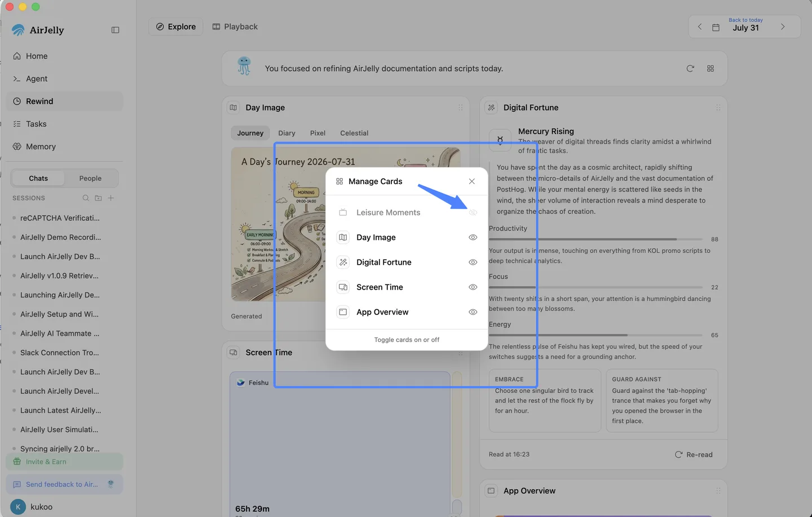Click the EMBRACE advice card
This screenshot has width=812, height=517.
(545, 400)
